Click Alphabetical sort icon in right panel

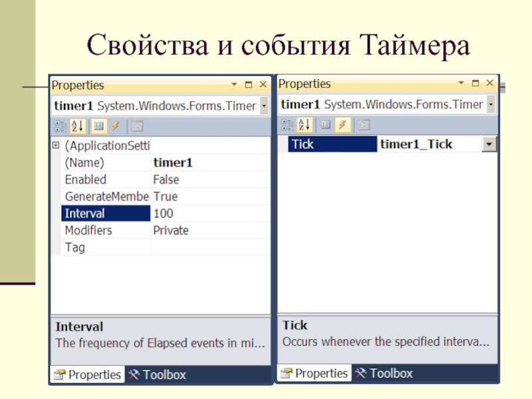pyautogui.click(x=305, y=124)
